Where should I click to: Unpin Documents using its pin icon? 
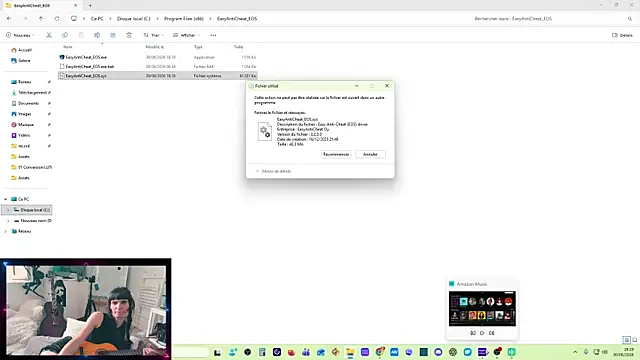49,103
